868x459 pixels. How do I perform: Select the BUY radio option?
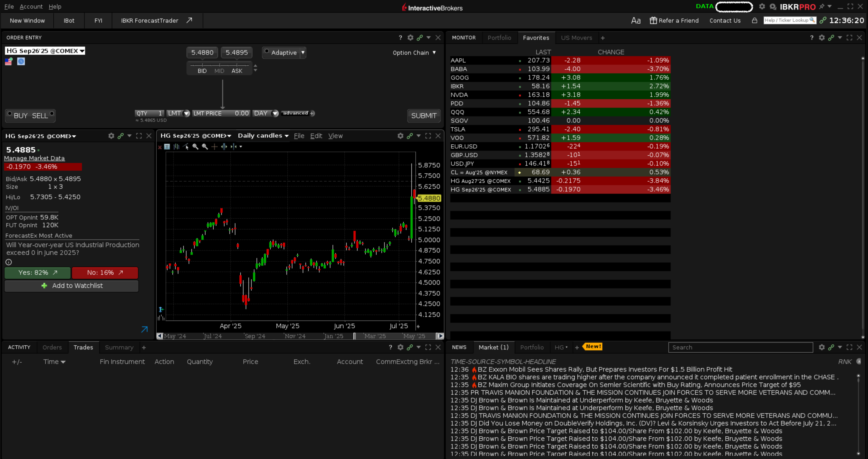[10, 114]
